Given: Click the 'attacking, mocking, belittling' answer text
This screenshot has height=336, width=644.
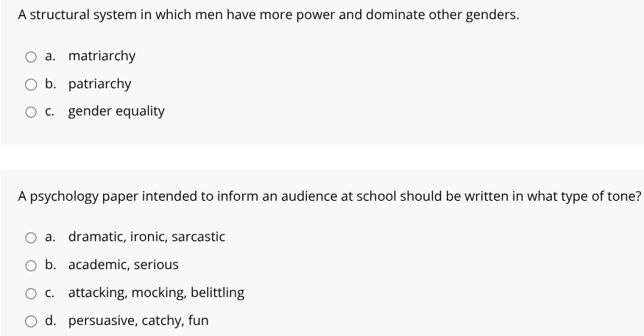Looking at the screenshot, I should coord(156,293).
